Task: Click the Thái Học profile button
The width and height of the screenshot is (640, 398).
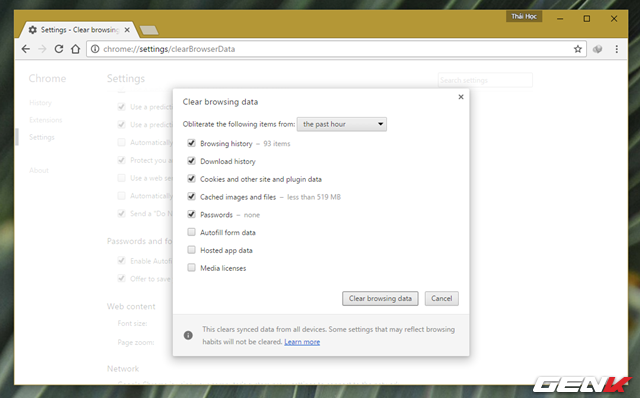Action: (x=524, y=16)
